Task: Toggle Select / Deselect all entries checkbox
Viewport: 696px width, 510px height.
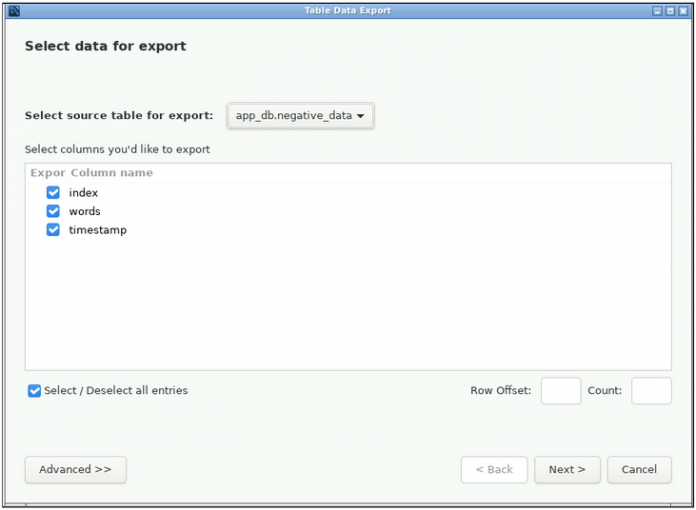Action: (x=35, y=391)
